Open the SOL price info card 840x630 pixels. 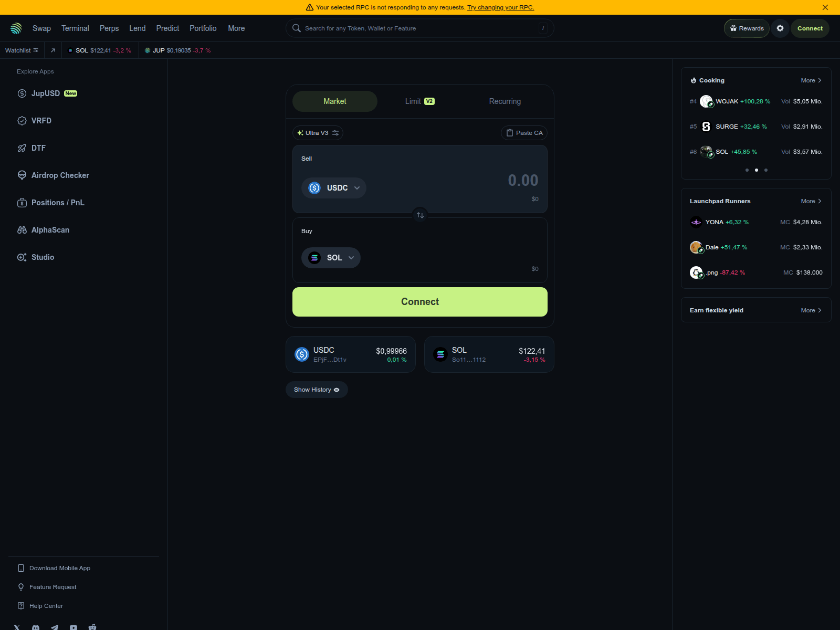tap(489, 354)
